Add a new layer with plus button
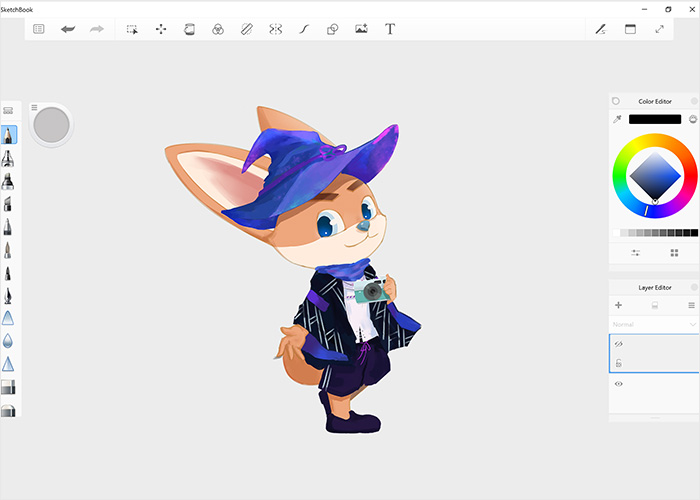 [618, 305]
